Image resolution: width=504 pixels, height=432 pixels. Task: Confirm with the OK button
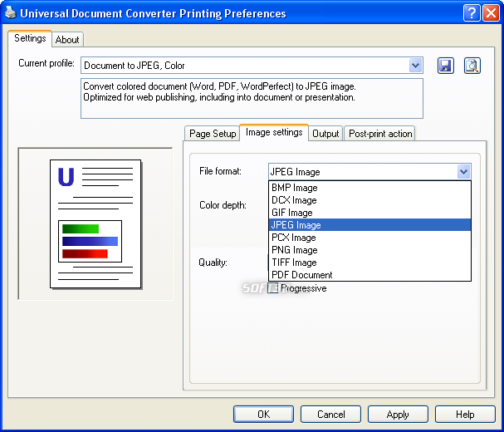click(263, 414)
